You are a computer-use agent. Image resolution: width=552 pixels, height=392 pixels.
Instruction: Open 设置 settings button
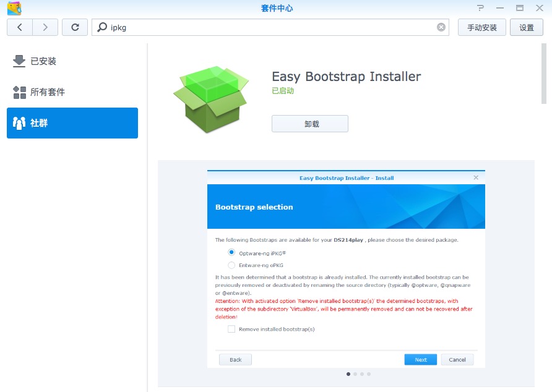coord(527,27)
